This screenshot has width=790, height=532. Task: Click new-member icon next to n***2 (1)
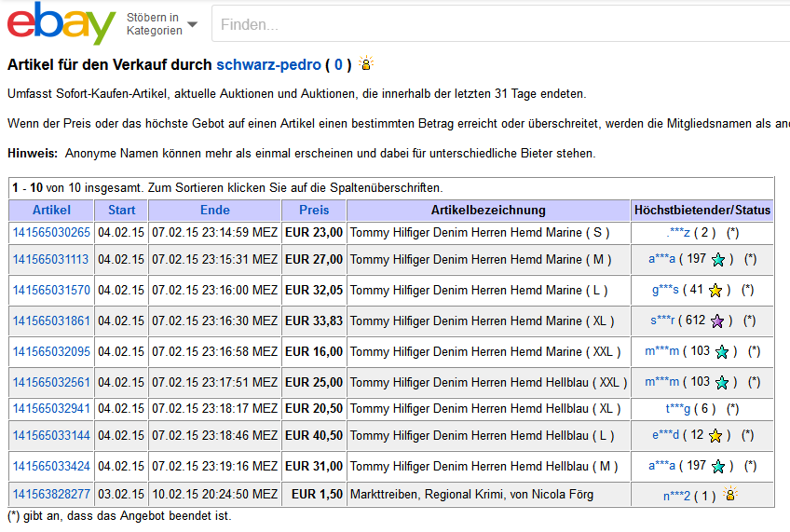[730, 494]
